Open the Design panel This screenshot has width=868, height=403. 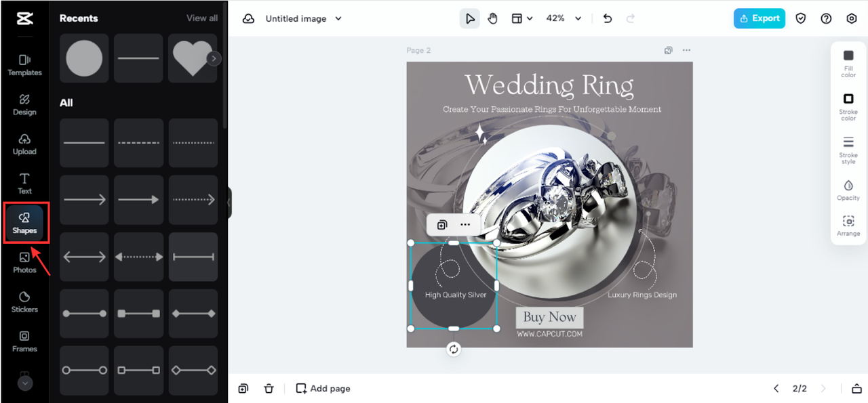pyautogui.click(x=24, y=104)
